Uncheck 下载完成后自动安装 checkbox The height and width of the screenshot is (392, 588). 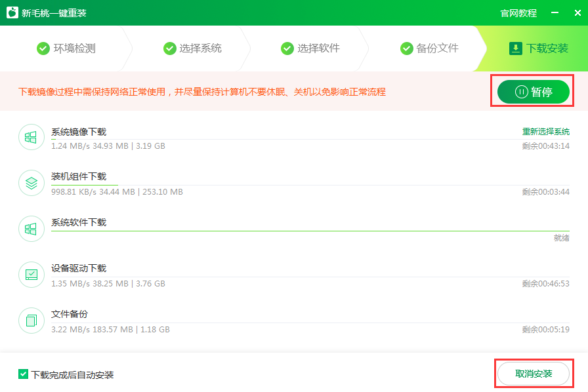click(23, 374)
